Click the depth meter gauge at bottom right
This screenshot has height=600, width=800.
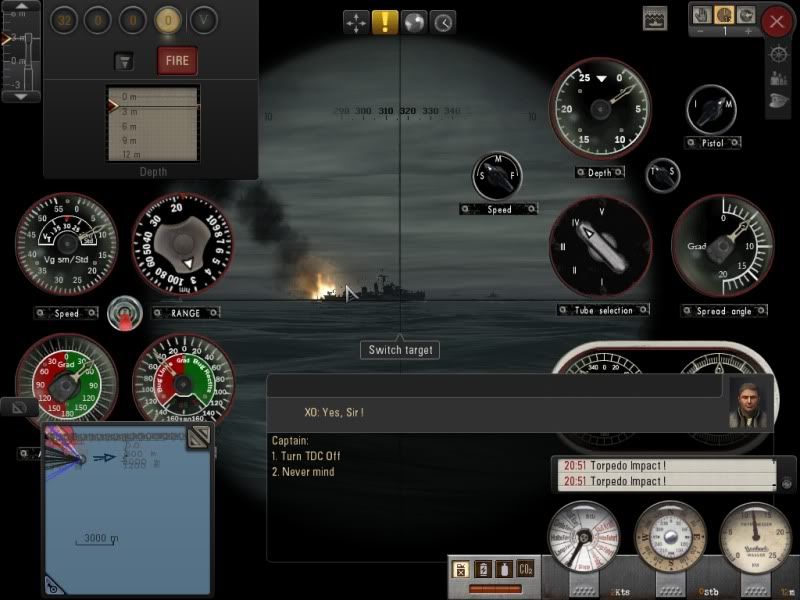(755, 538)
